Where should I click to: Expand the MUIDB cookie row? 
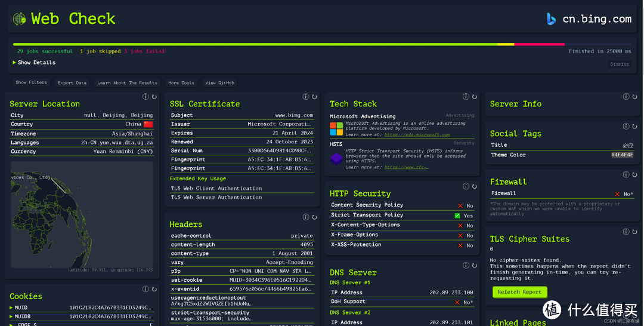click(x=81, y=316)
